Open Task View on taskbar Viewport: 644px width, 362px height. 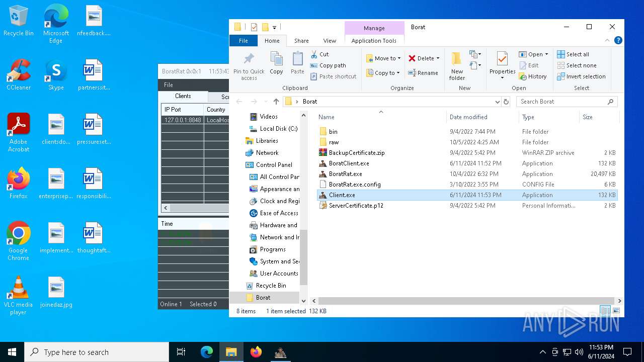pyautogui.click(x=181, y=352)
